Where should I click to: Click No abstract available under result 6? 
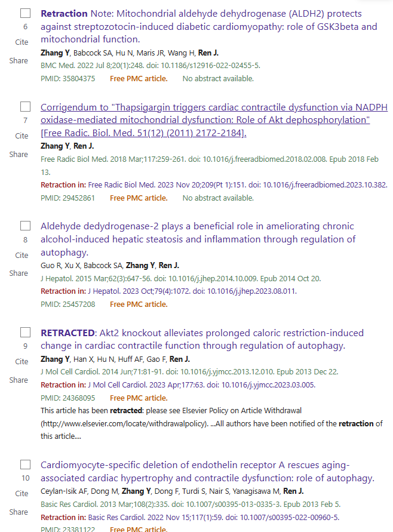pyautogui.click(x=218, y=79)
